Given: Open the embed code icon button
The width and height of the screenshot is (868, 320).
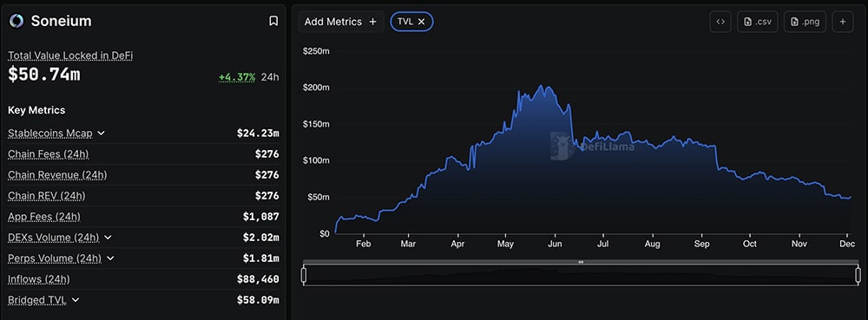Looking at the screenshot, I should [720, 22].
